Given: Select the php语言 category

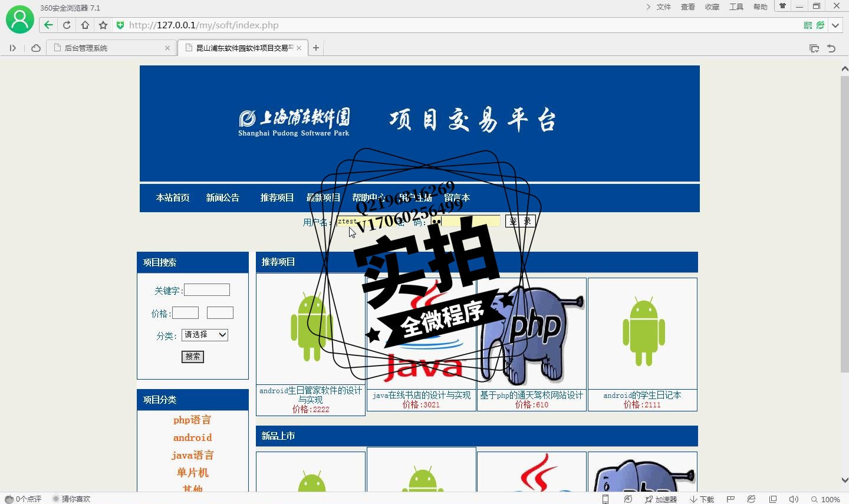Looking at the screenshot, I should pyautogui.click(x=192, y=420).
